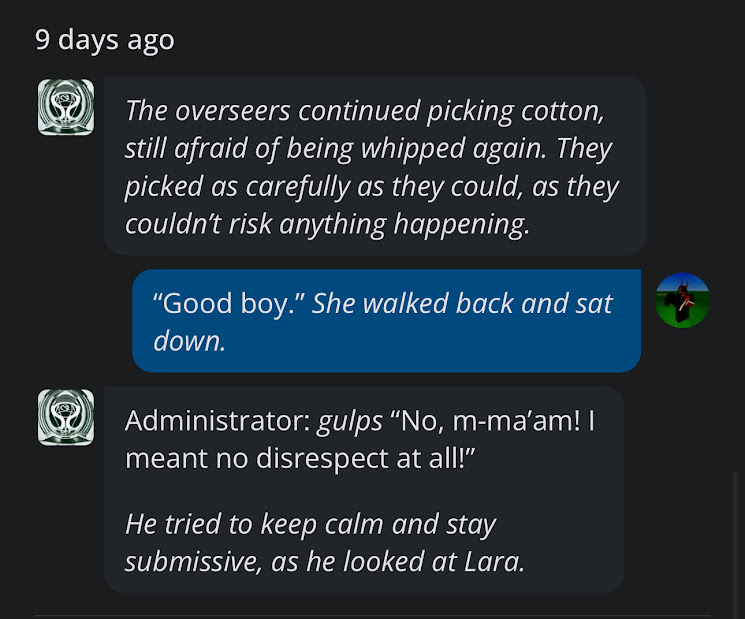The width and height of the screenshot is (745, 619).
Task: Select the Administrator reply message bubble
Action: [364, 490]
